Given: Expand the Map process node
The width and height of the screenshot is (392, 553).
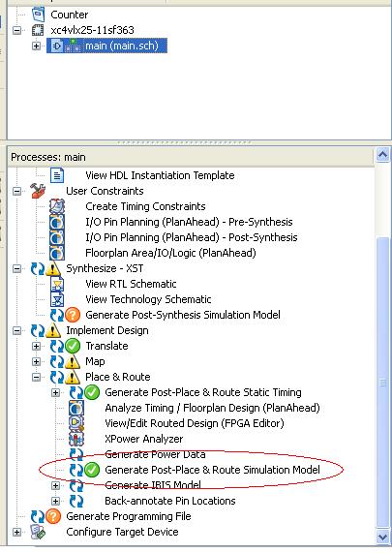Looking at the screenshot, I should coord(36,362).
